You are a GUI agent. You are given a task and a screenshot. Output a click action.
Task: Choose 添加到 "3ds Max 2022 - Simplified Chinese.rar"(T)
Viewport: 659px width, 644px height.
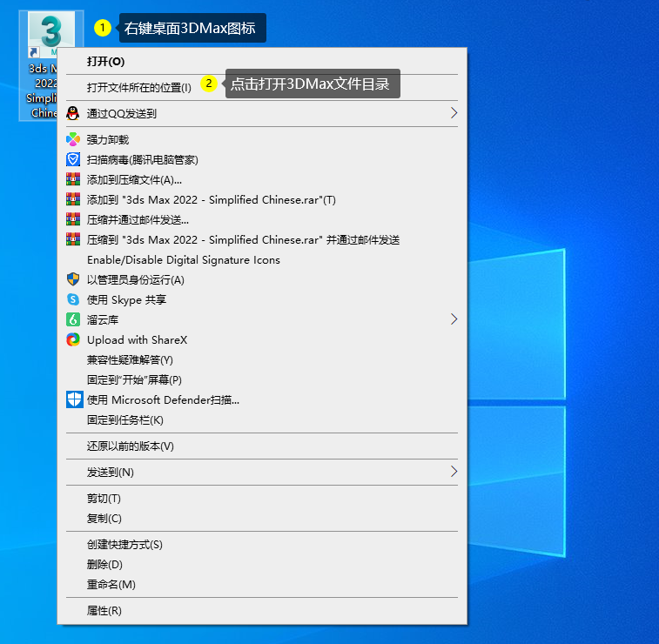[262, 199]
